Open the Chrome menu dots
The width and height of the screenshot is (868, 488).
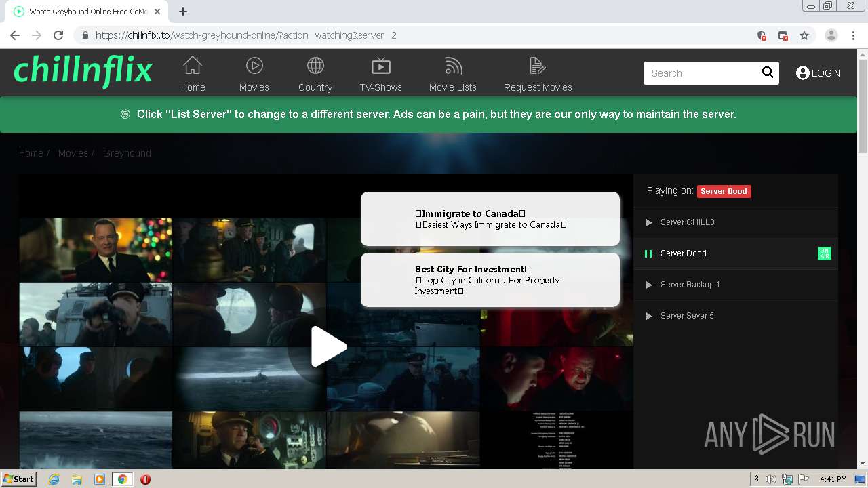coord(853,35)
